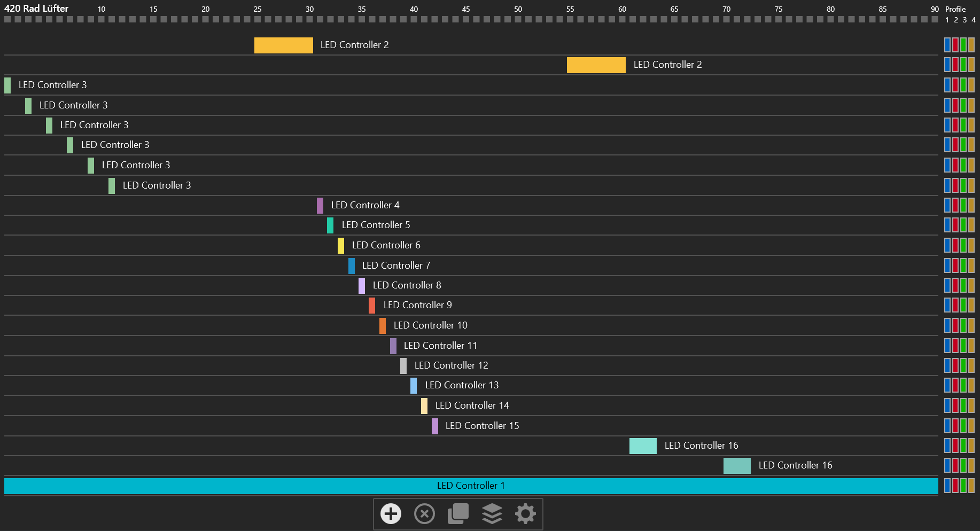Toggle blue profile 1 box for LED Controller 1

(947, 486)
